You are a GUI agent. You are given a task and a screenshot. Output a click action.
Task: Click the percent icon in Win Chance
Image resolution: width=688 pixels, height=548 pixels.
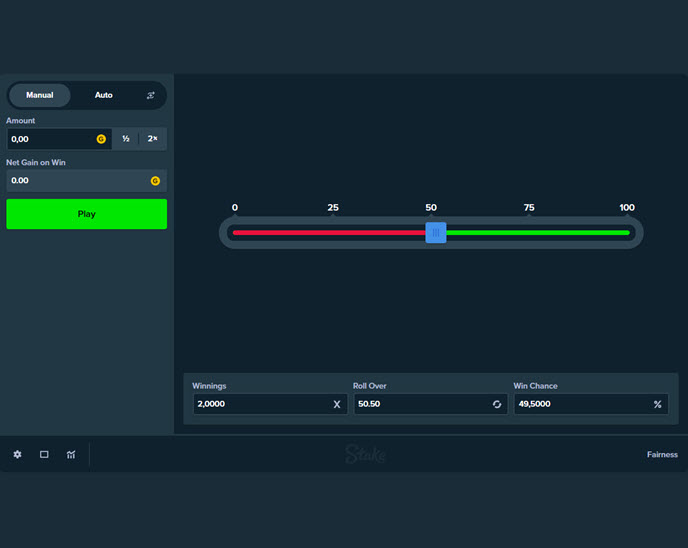coord(657,404)
